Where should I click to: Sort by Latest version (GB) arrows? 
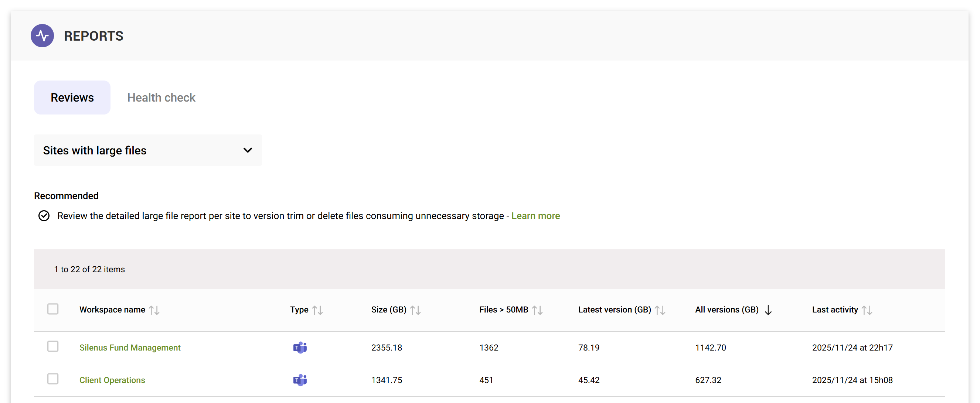pyautogui.click(x=660, y=310)
